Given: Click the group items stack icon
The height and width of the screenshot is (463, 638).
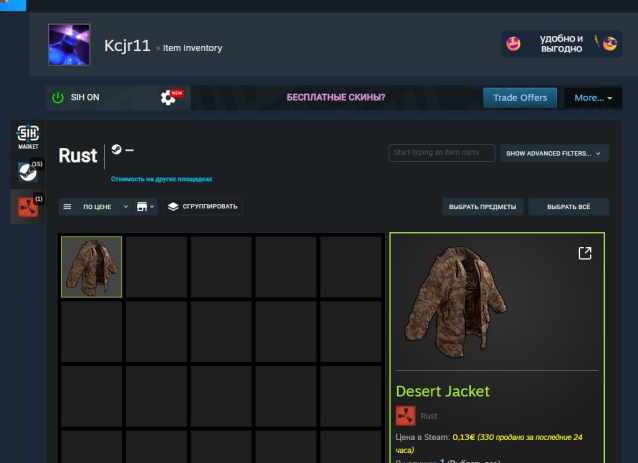Looking at the screenshot, I should (x=173, y=207).
